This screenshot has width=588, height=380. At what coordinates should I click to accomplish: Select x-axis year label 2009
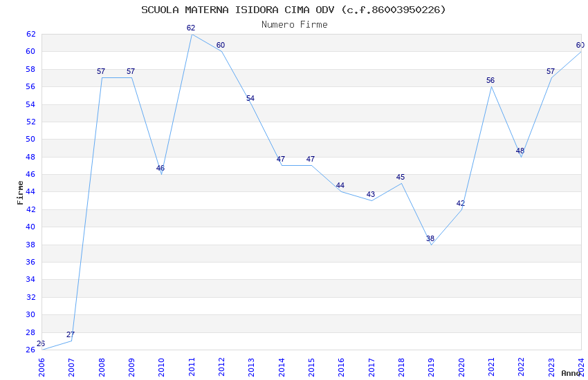pyautogui.click(x=131, y=367)
